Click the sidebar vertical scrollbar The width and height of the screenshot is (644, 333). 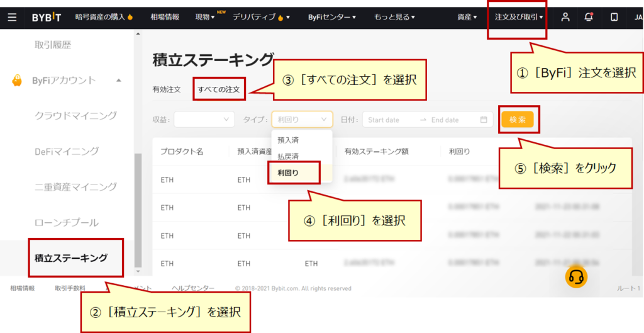point(138,210)
